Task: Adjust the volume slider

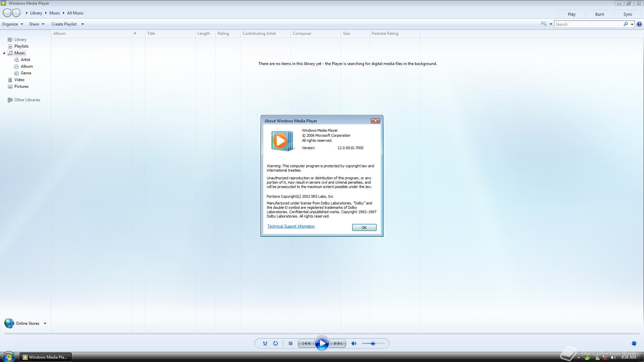Action: pos(373,343)
